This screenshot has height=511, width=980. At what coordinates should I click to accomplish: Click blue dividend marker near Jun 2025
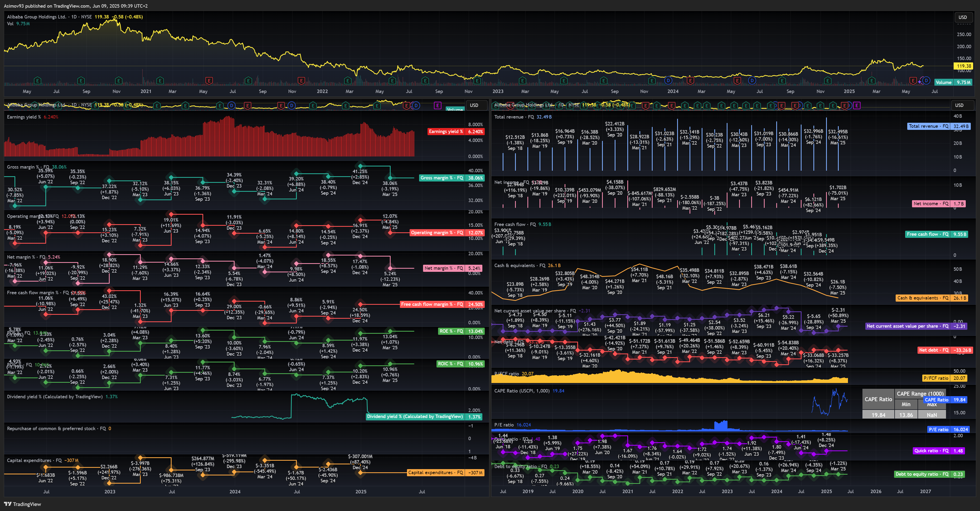926,81
